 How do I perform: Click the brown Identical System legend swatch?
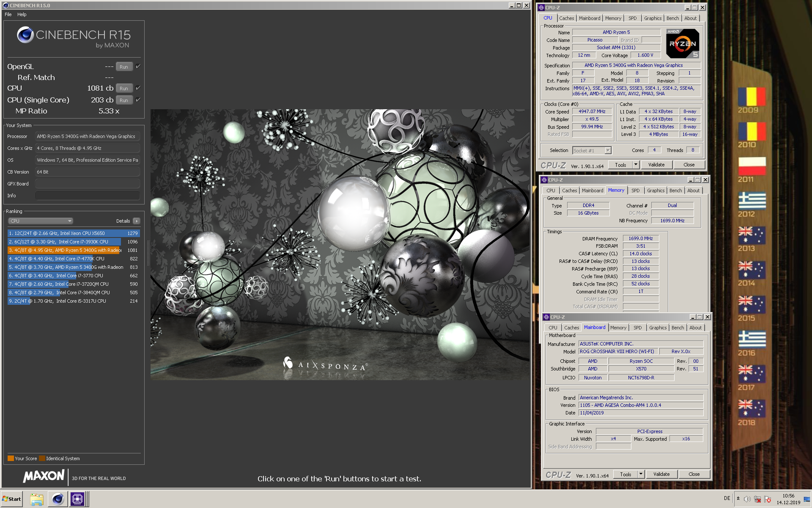[x=42, y=458]
